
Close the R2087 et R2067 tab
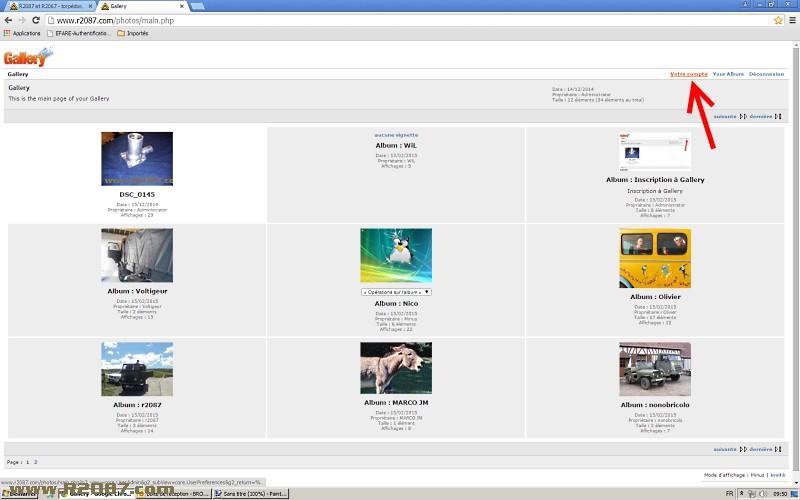(x=91, y=6)
